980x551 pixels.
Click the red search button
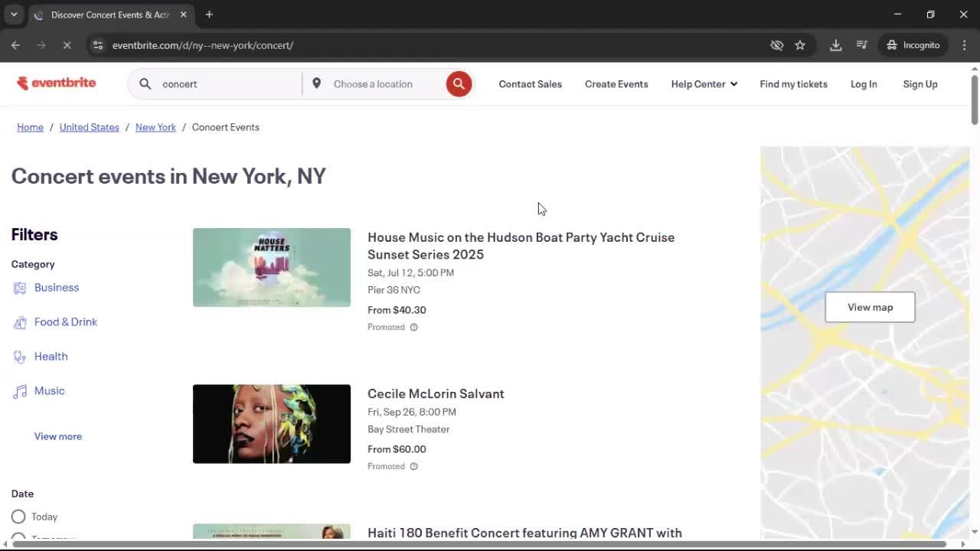pos(459,84)
